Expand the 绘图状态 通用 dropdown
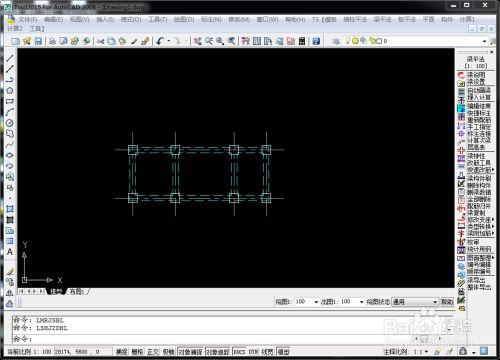Screen dimensions: 500x360 click(x=435, y=302)
